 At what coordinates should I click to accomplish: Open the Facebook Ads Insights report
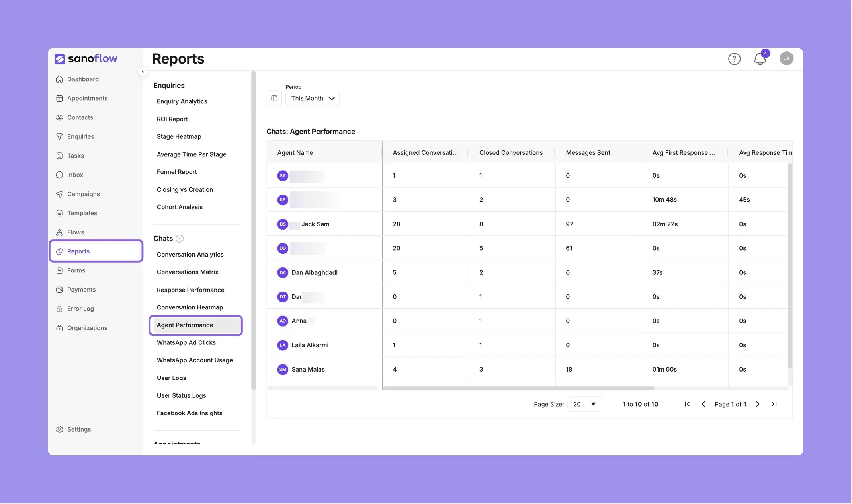tap(190, 413)
